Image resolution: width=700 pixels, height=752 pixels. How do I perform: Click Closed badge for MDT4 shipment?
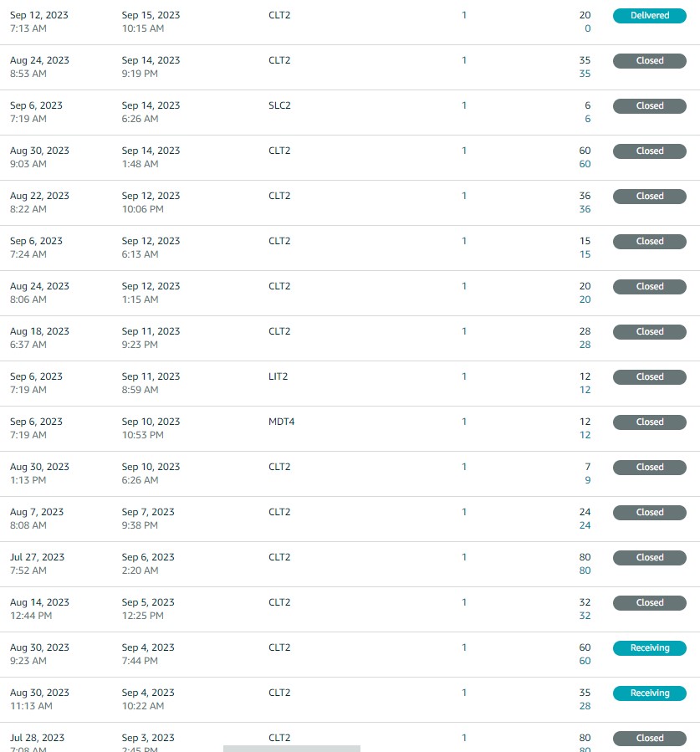[650, 422]
